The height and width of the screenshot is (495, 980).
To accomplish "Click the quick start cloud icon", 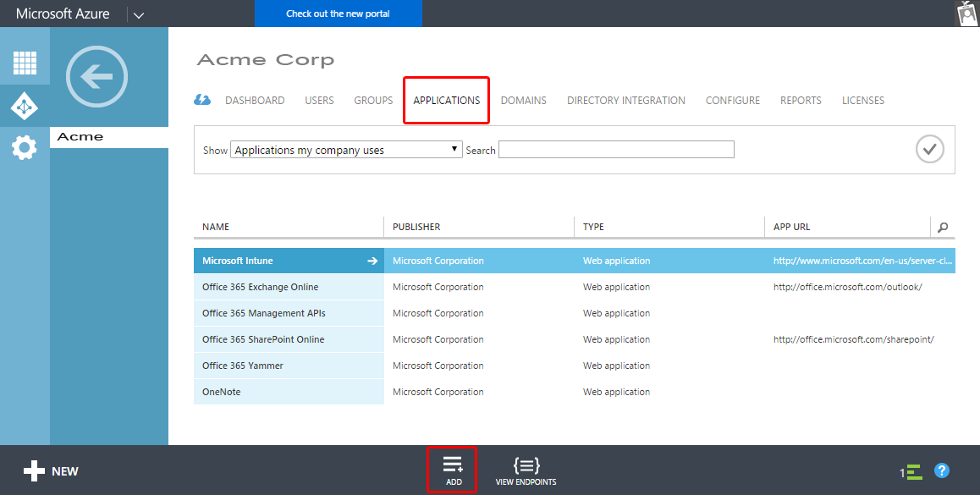I will [202, 100].
